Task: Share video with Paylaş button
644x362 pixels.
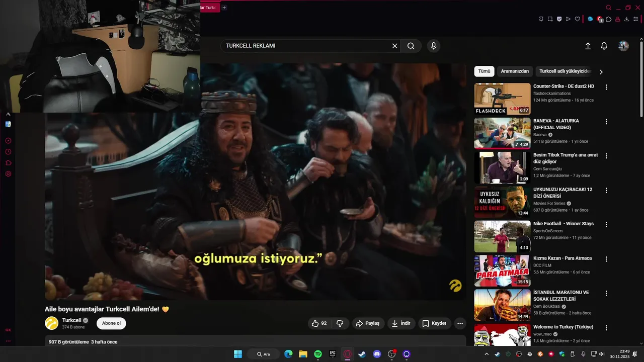Action: [x=368, y=323]
